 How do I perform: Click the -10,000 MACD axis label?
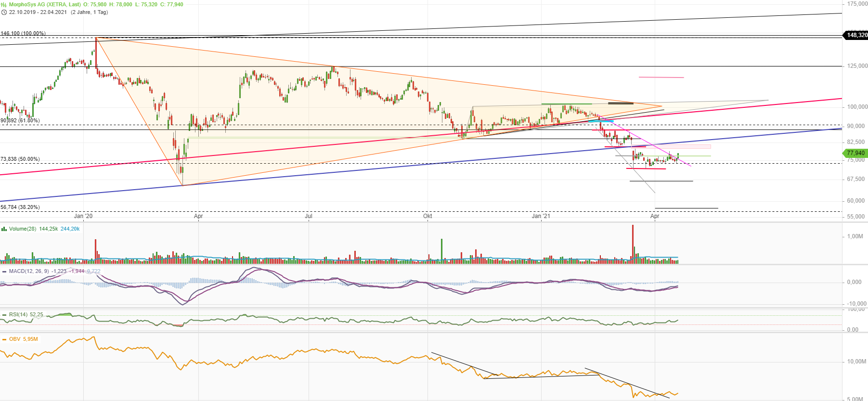(857, 304)
